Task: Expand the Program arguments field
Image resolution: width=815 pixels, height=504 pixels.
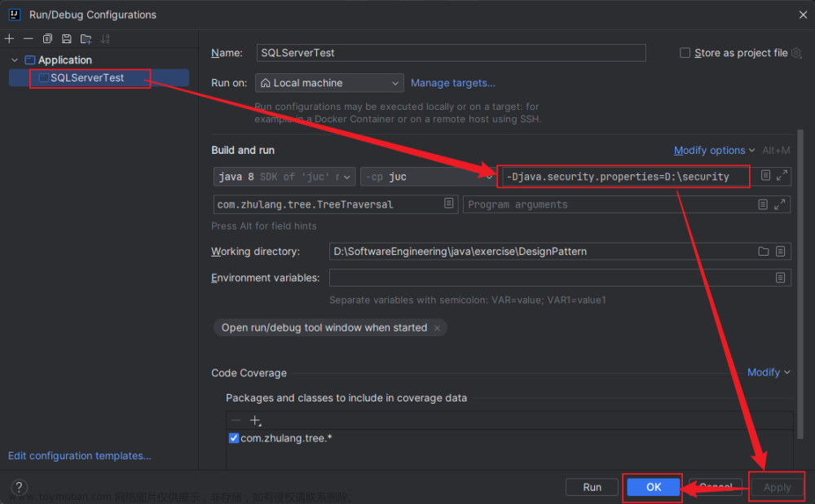Action: pyautogui.click(x=779, y=204)
